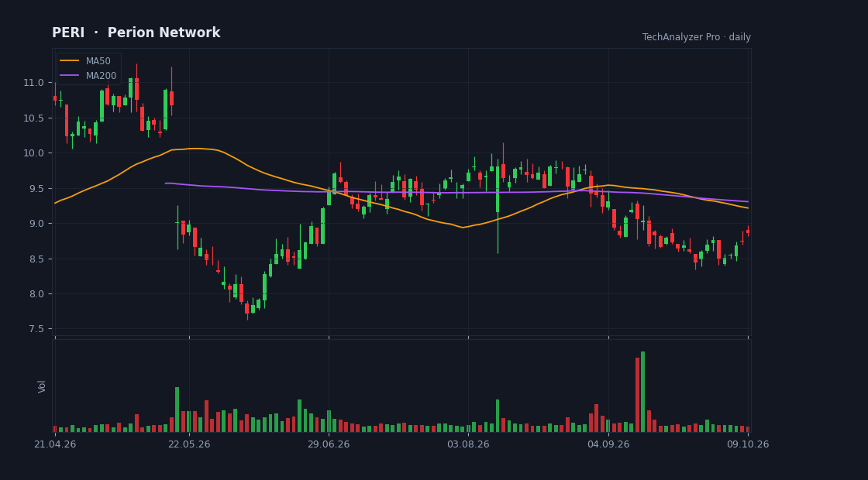Screen dimensions: 868x480
Task: Click the 03.08.26 date label
Action: pos(469,444)
